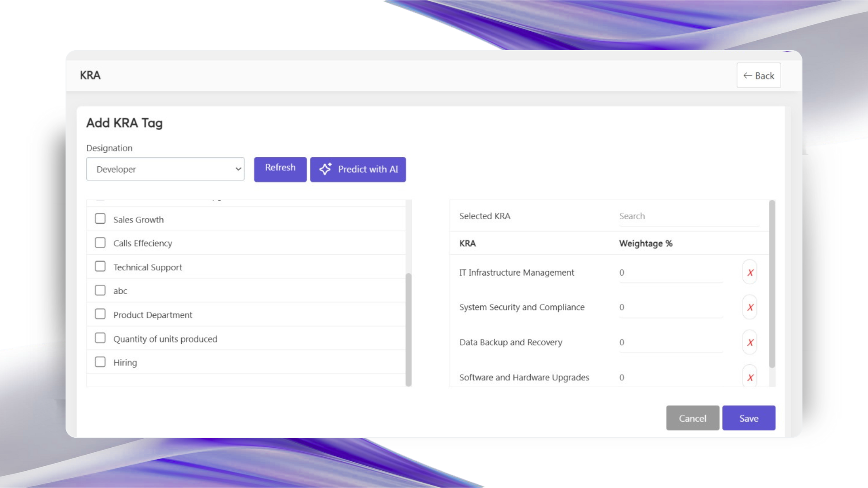Check Product Department option
Viewport: 868px width, 488px height.
tap(100, 314)
